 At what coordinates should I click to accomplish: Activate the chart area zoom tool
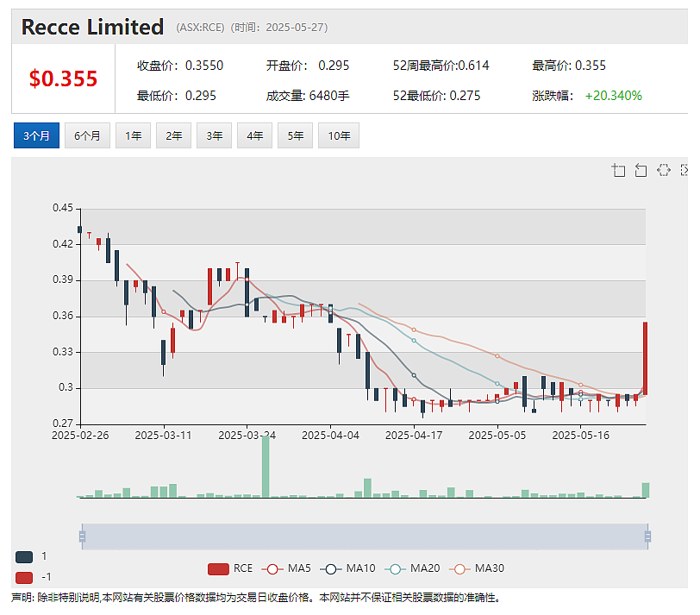618,170
